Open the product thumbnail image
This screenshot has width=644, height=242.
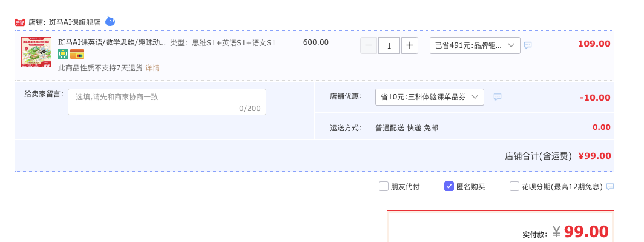pos(36,52)
